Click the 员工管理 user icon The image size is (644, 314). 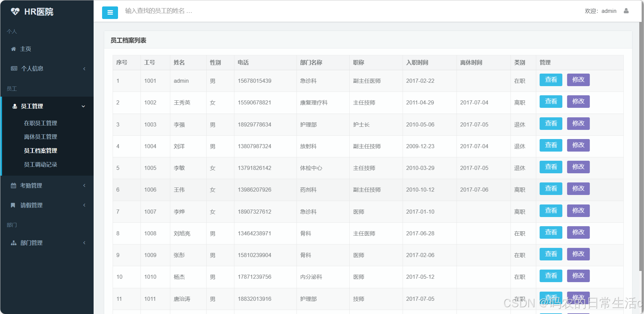[x=14, y=106]
